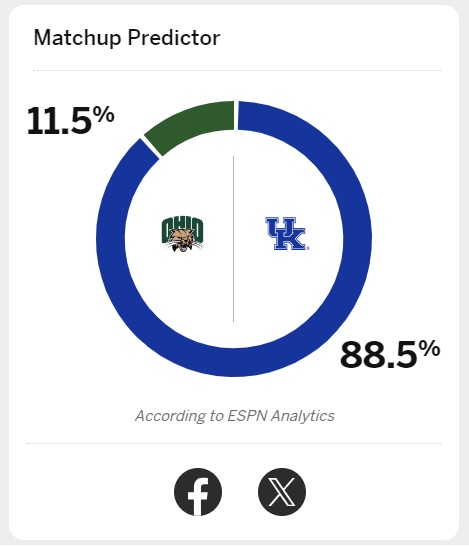The height and width of the screenshot is (547, 469).
Task: Click the According to ESPN Analytics caption
Action: (x=235, y=416)
